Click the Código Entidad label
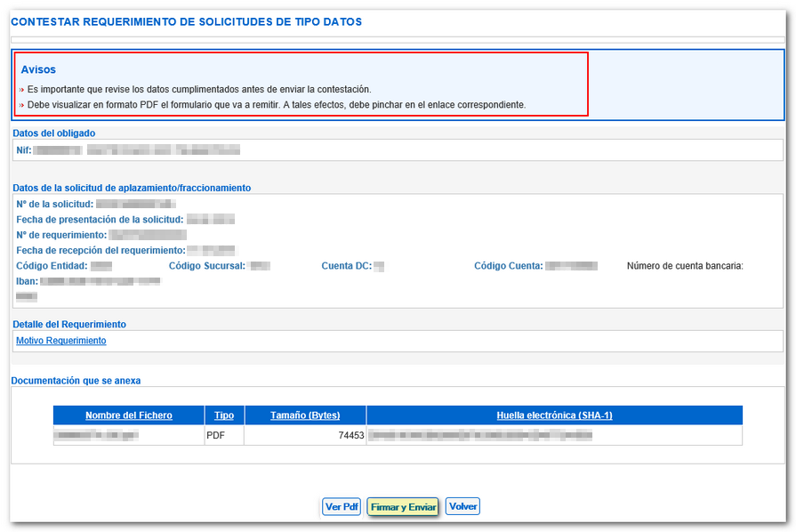 (x=52, y=265)
